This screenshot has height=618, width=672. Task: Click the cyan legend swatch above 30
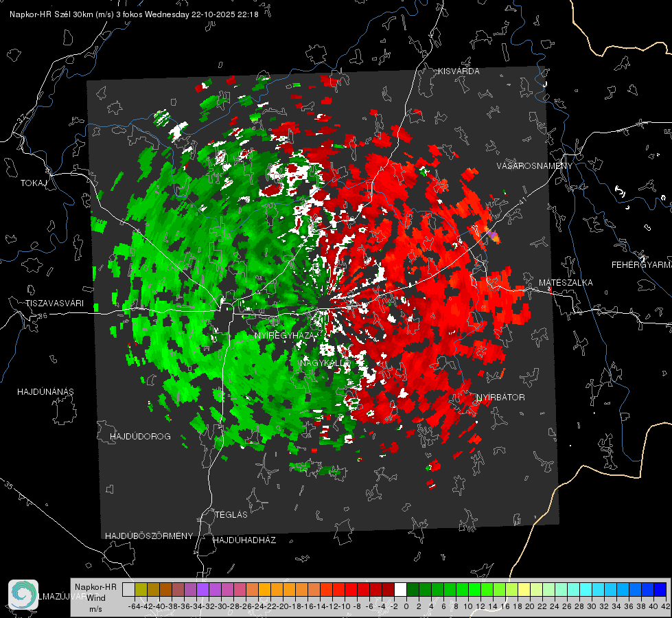tap(586, 590)
